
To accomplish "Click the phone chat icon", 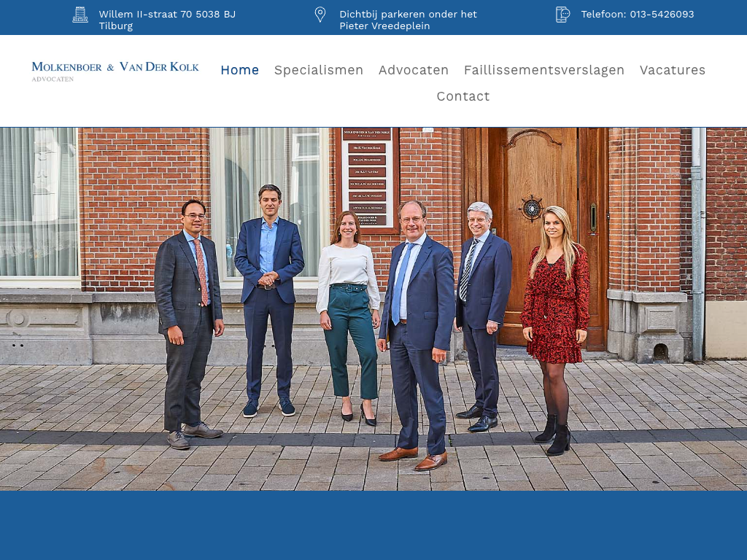I will 562,15.
